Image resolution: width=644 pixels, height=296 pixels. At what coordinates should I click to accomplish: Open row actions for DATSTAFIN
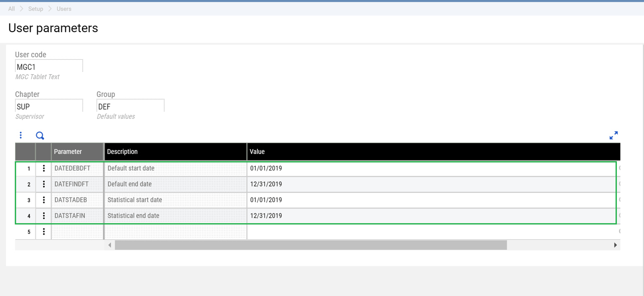coord(43,216)
